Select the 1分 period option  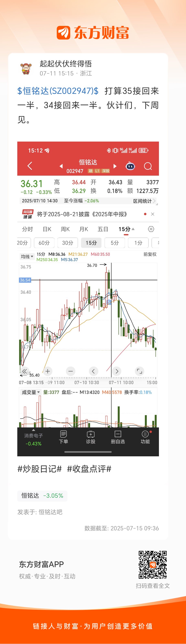(138, 243)
